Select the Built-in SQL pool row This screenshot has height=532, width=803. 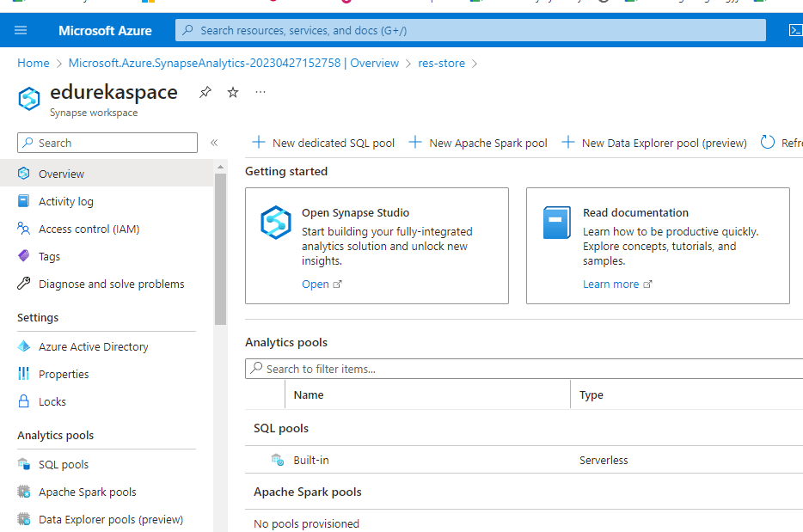(x=313, y=460)
